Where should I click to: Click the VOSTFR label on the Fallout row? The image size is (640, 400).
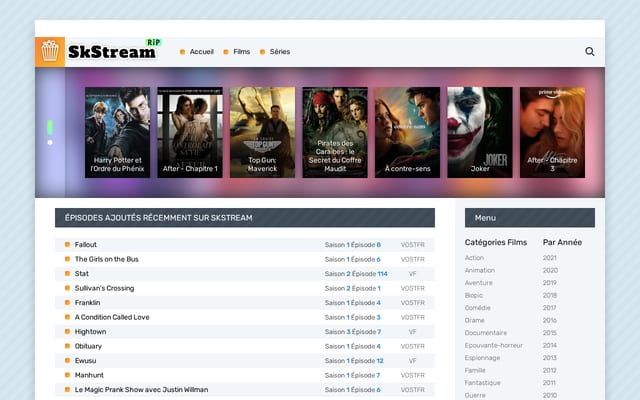pos(412,244)
